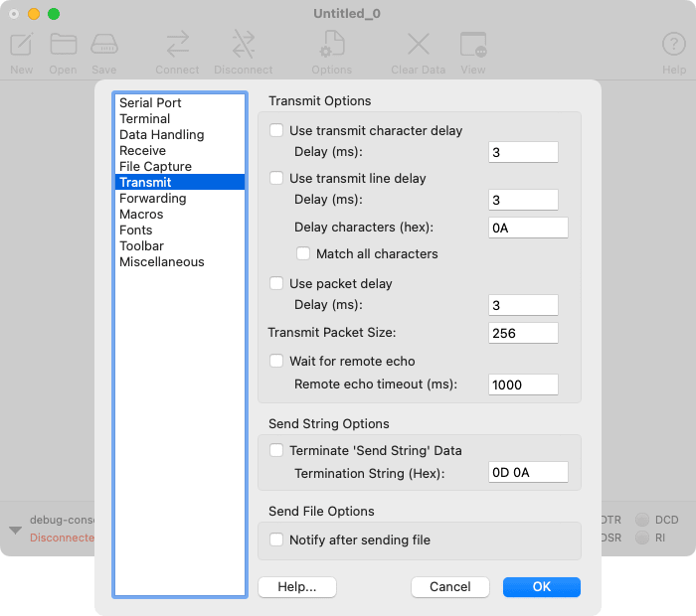Click the Save drive icon
This screenshot has width=696, height=616.
click(104, 45)
